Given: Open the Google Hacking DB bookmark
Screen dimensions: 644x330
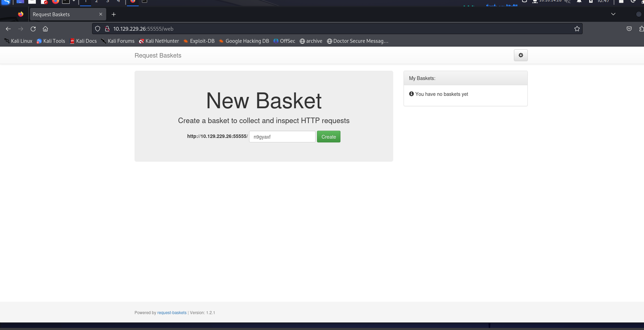Looking at the screenshot, I should tap(244, 41).
